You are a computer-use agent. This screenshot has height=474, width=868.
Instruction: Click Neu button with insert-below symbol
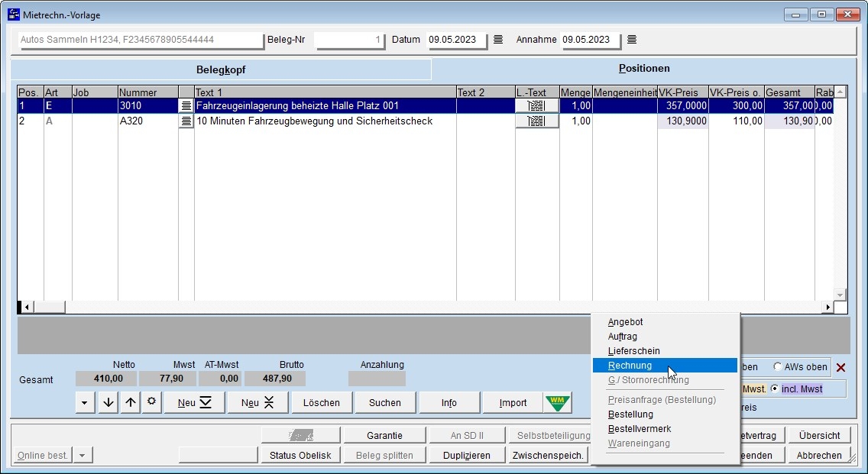(x=194, y=403)
